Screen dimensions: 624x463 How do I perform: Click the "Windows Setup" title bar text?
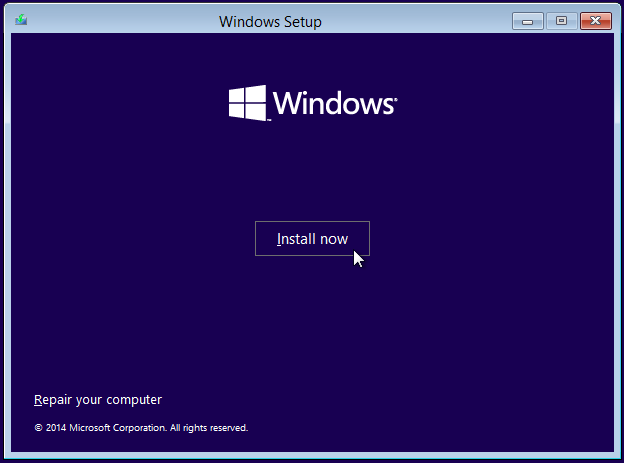point(270,21)
